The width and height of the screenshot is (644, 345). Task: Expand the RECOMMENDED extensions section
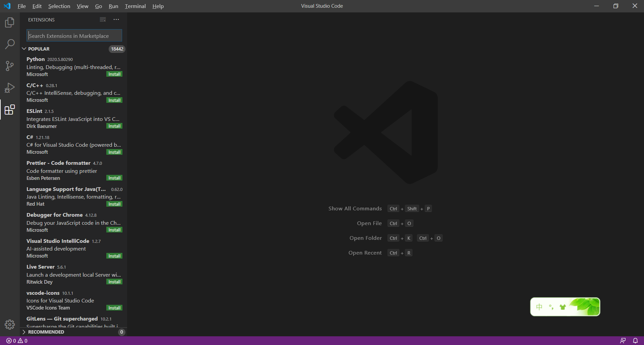point(24,332)
